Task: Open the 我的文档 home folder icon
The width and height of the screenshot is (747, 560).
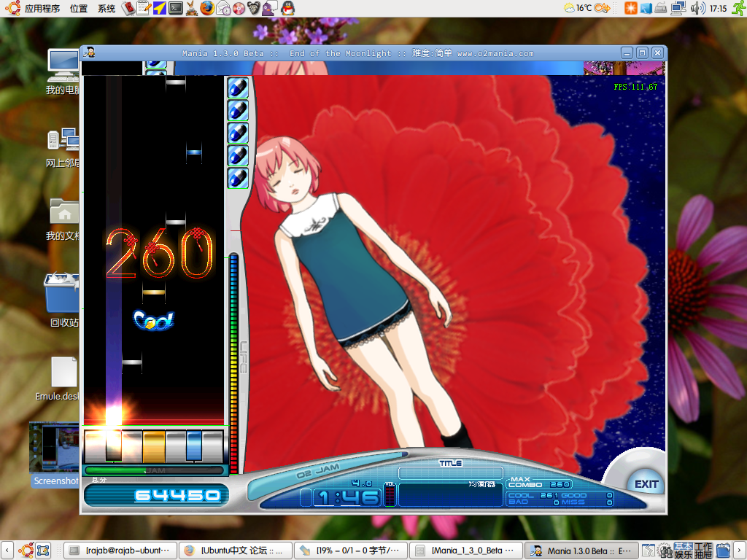Action: 63,219
